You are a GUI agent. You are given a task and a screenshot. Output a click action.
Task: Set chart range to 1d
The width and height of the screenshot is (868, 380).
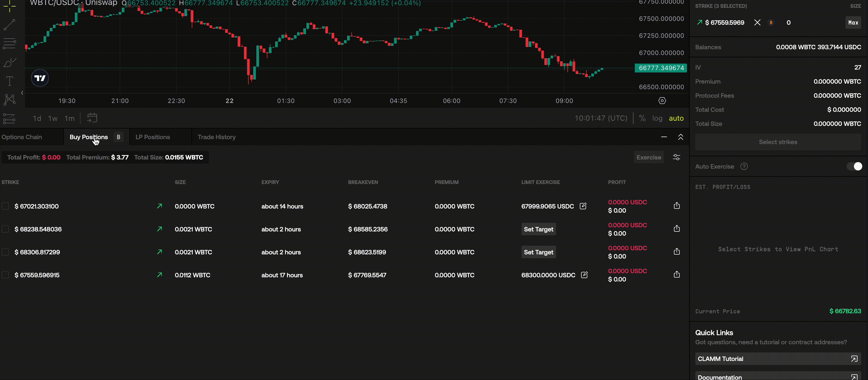[37, 118]
